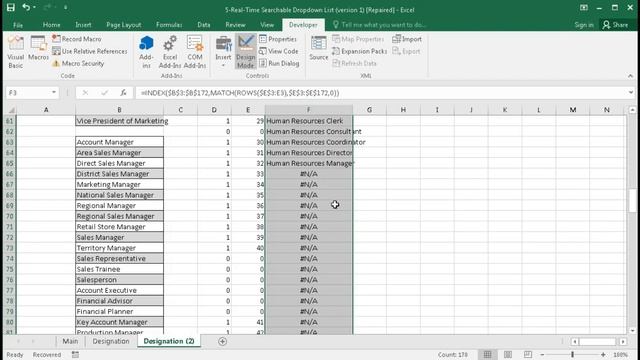Click the vertical scrollbar down arrow

(x=632, y=331)
